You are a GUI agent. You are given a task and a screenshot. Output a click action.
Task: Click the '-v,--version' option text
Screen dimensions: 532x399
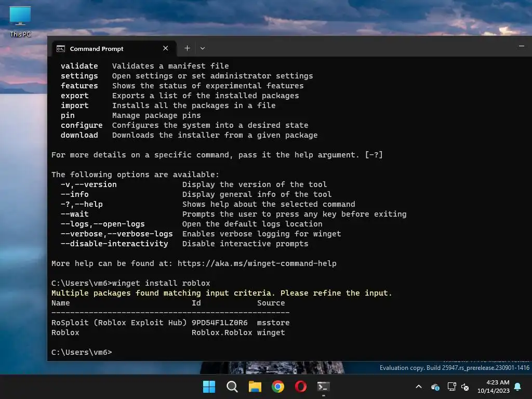[x=88, y=184]
